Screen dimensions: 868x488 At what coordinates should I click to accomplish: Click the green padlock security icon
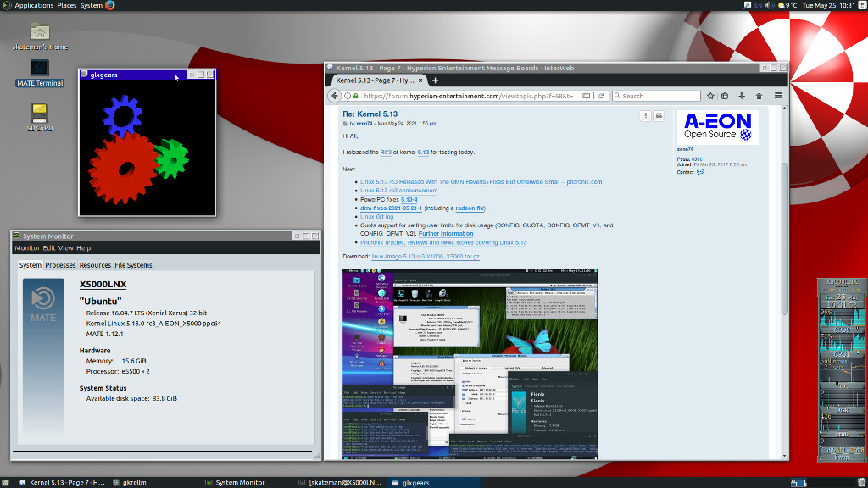coord(355,96)
